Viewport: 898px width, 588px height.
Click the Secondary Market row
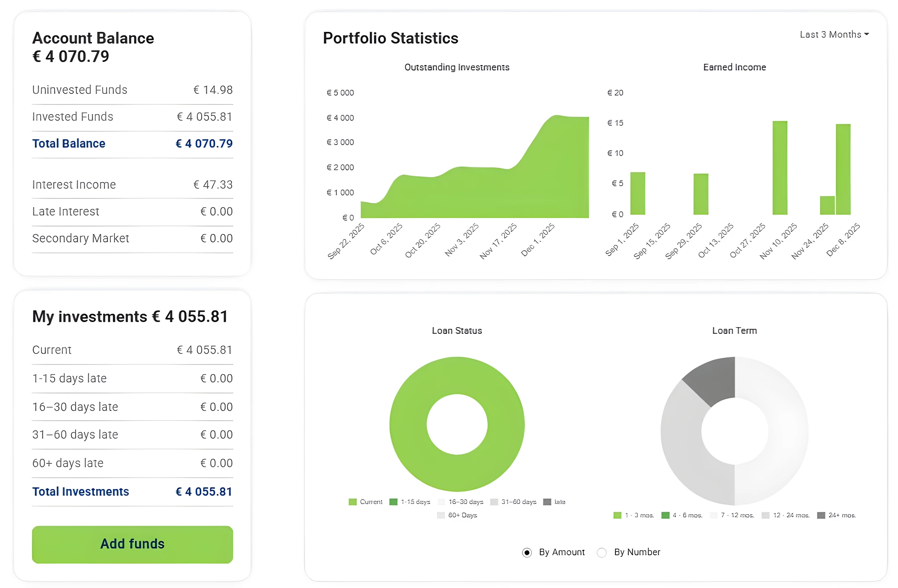pyautogui.click(x=132, y=238)
